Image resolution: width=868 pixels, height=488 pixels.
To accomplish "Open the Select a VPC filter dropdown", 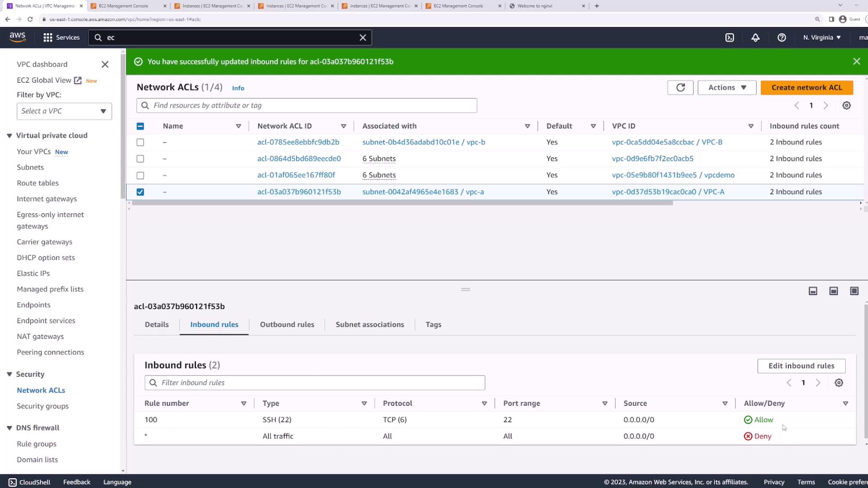I will click(64, 111).
